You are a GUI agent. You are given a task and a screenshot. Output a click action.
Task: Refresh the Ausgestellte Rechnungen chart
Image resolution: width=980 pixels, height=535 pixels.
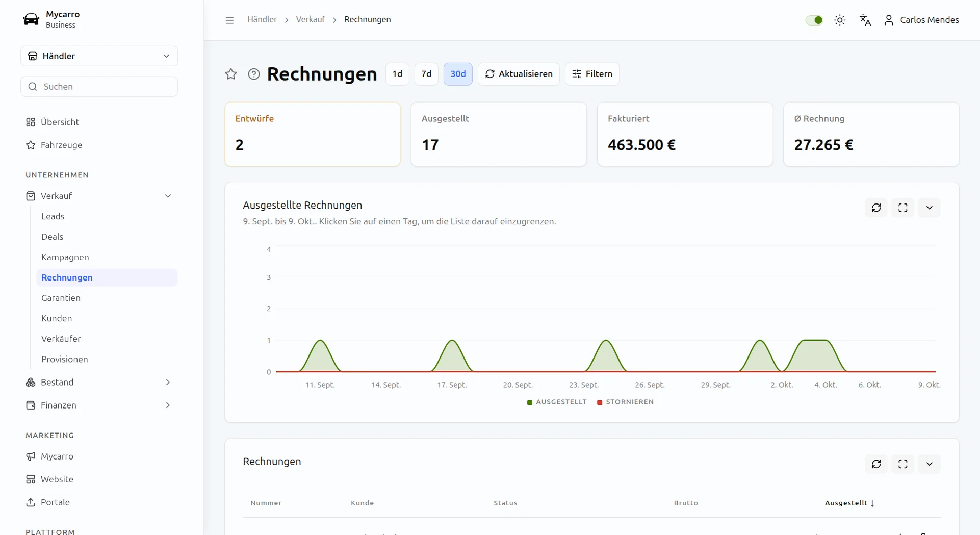[x=876, y=208]
